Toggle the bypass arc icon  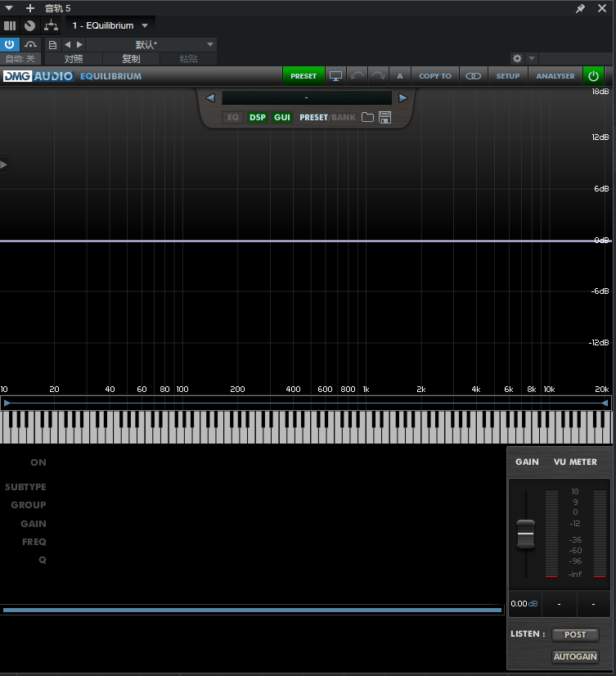(x=30, y=44)
